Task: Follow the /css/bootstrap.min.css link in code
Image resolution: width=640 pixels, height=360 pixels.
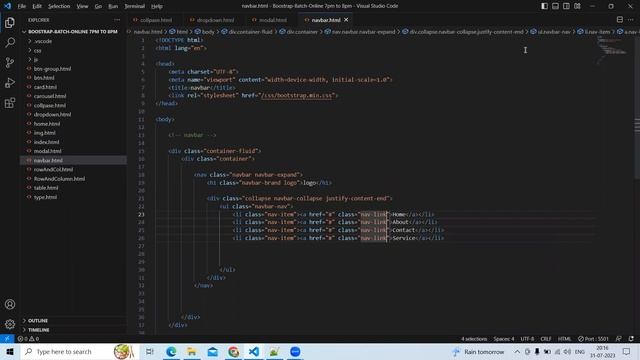Action: (x=297, y=96)
